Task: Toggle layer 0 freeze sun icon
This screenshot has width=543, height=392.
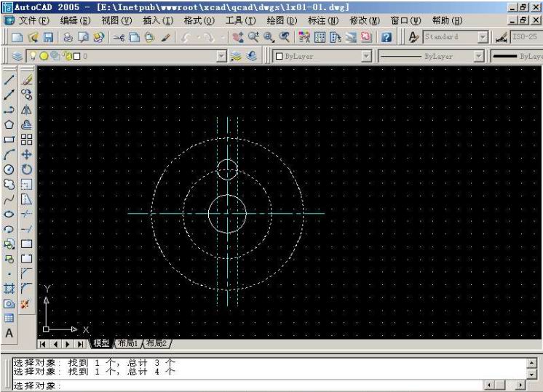Action: click(x=44, y=56)
